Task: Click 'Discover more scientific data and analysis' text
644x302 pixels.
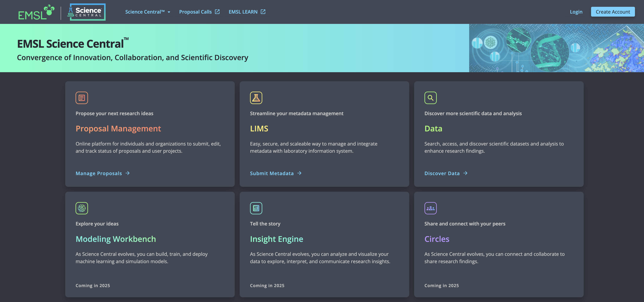Action: click(x=473, y=113)
